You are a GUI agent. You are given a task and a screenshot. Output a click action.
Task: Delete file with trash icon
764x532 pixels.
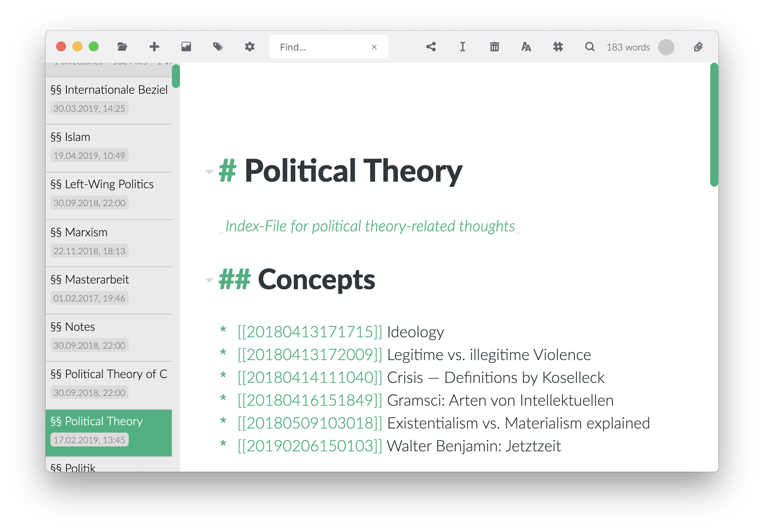tap(494, 47)
